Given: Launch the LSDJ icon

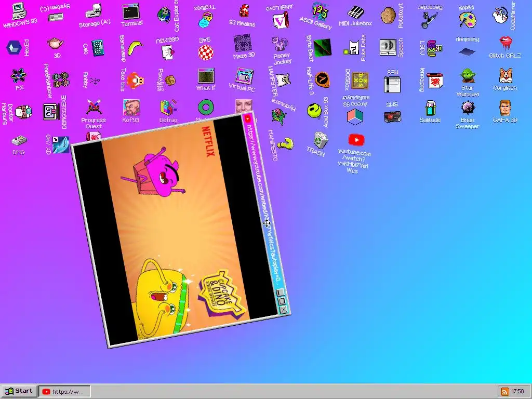Looking at the screenshot, I should tap(434, 48).
